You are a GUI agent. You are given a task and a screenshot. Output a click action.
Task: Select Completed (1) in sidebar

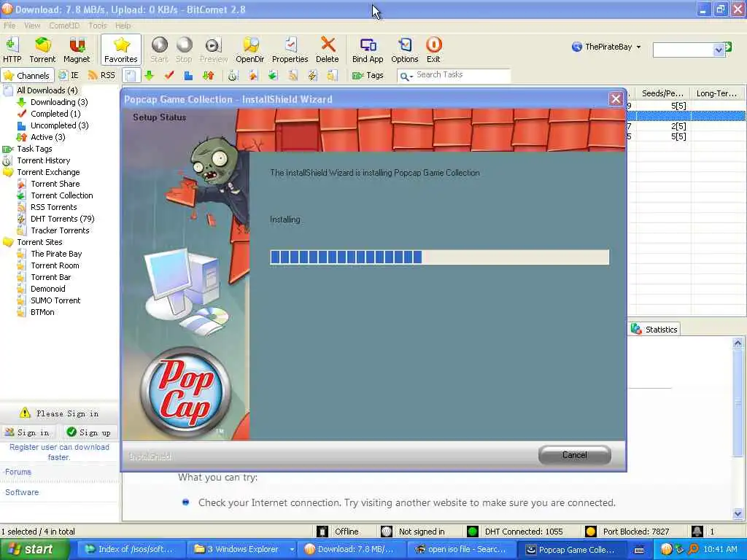(55, 114)
